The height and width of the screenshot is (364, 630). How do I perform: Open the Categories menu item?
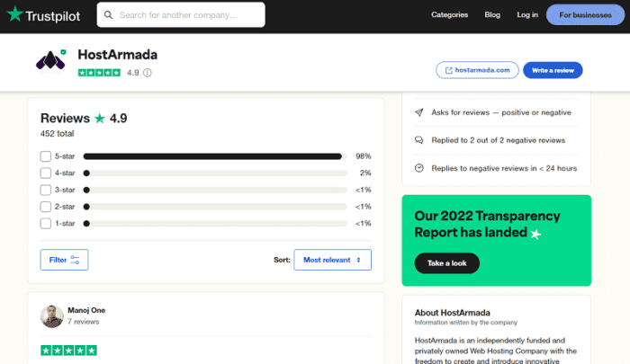450,15
